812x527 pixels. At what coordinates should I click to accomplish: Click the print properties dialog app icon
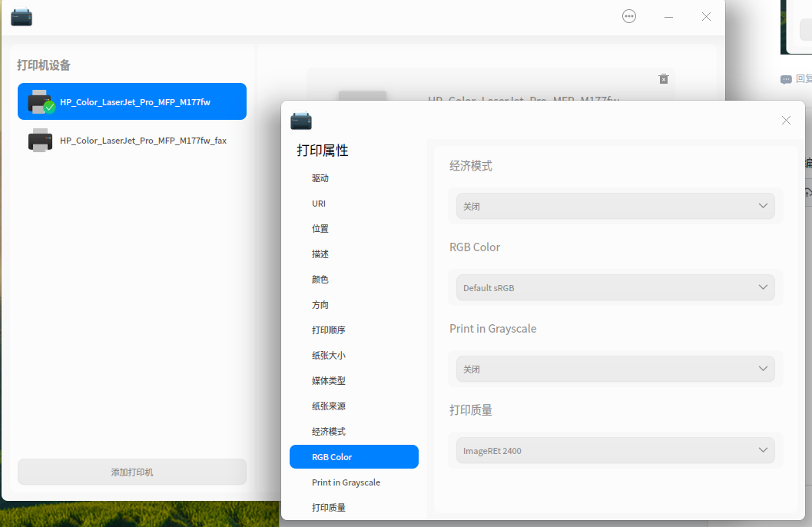pos(301,121)
